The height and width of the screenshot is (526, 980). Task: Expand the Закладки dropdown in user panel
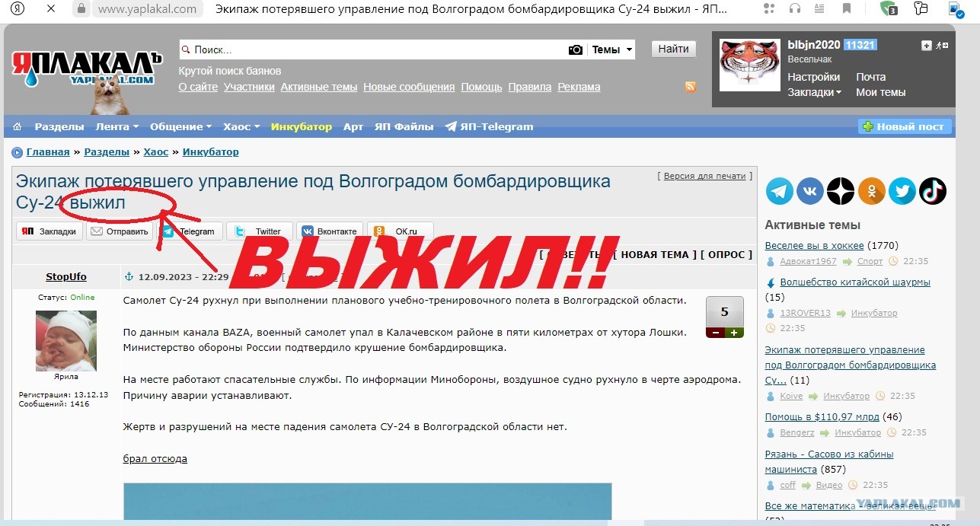(815, 92)
